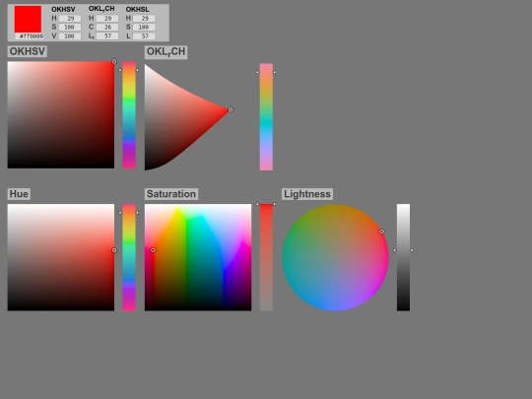The image size is (532, 399).
Task: Click the OKHSV S value field
Action: pos(70,28)
